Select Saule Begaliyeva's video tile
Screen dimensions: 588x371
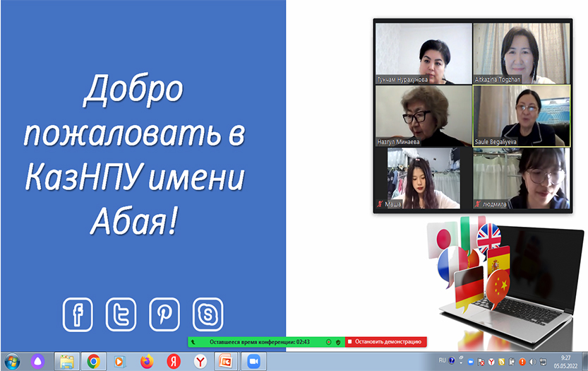pos(521,116)
